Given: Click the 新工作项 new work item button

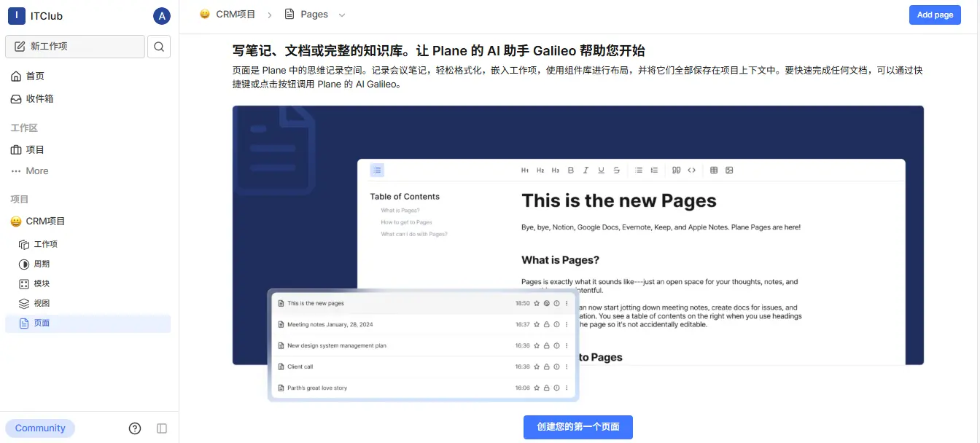Looking at the screenshot, I should [74, 47].
